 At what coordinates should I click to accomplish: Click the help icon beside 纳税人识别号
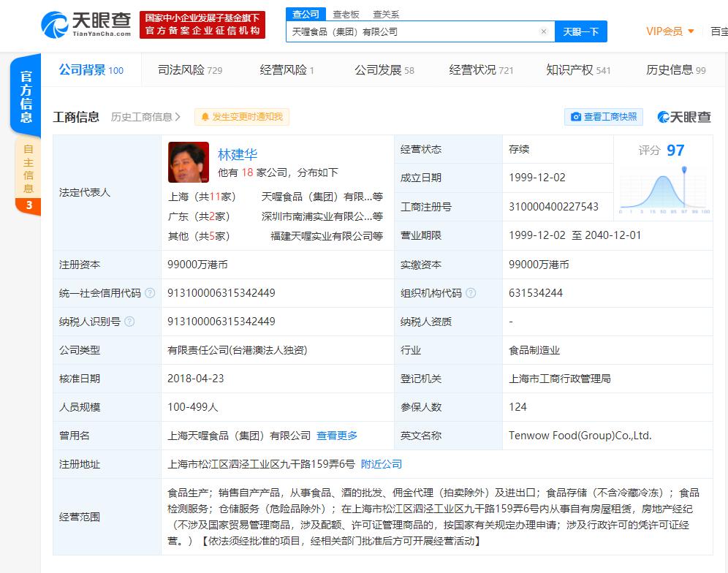[x=129, y=322]
